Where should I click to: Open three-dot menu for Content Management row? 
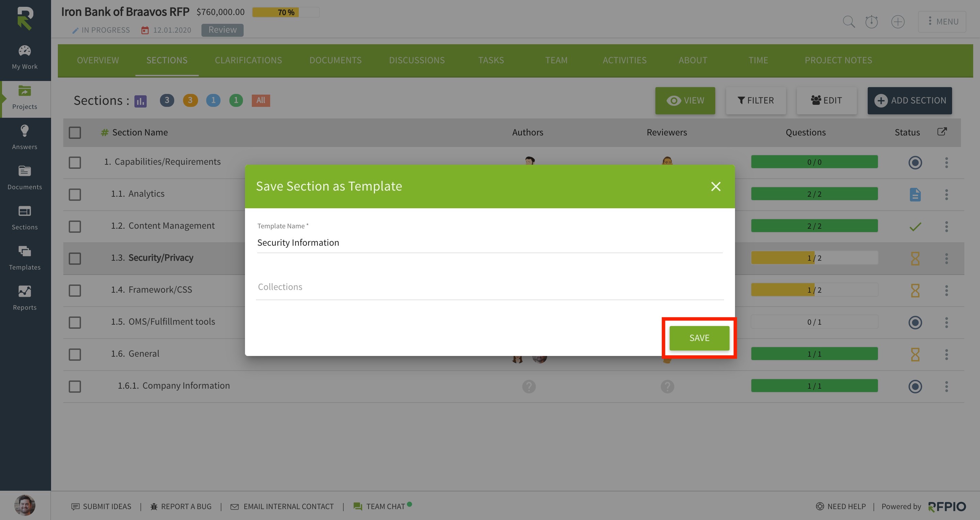[947, 226]
